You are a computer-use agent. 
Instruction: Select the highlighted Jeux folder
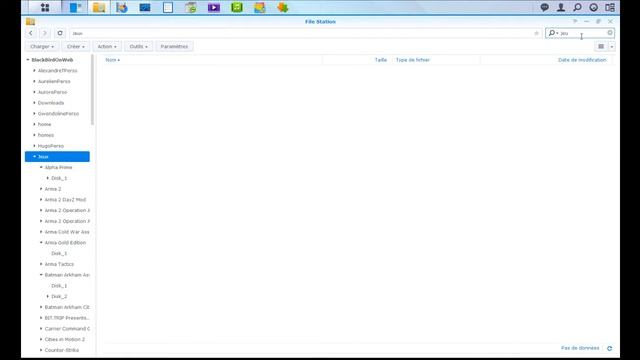pyautogui.click(x=57, y=157)
